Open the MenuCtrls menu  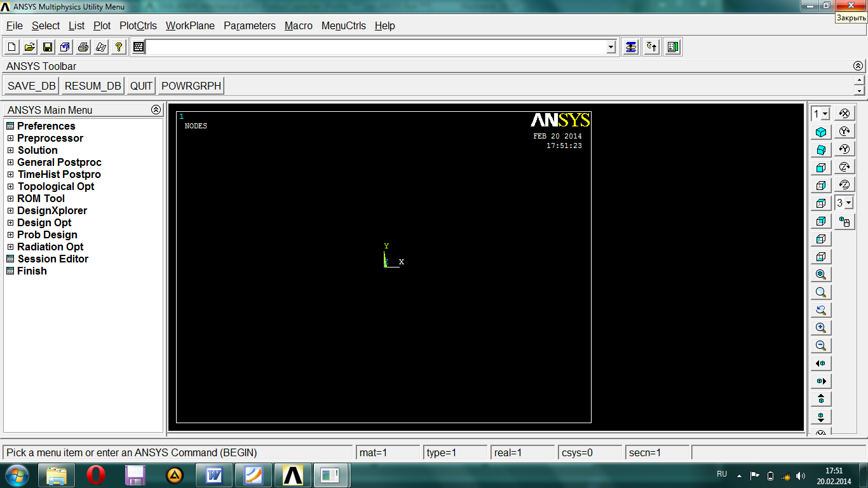[344, 26]
